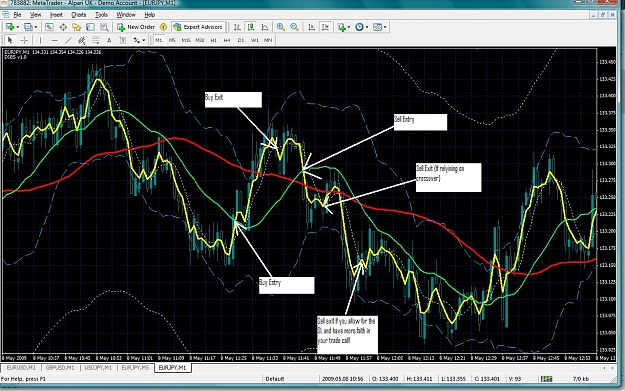
Task: Switch timeframe to M5
Action: [x=172, y=40]
